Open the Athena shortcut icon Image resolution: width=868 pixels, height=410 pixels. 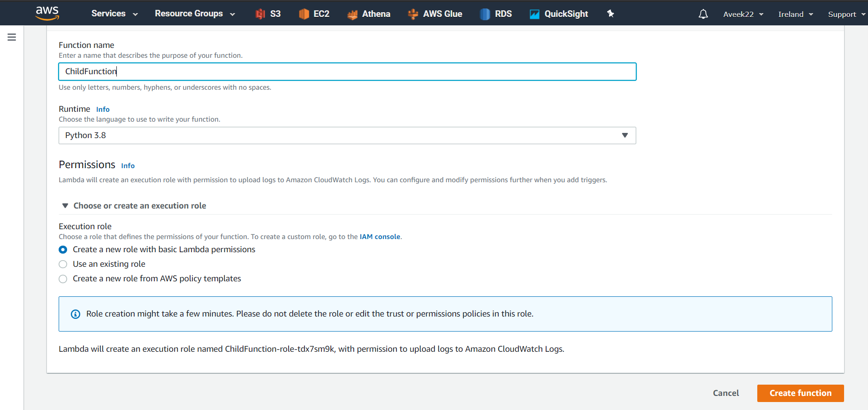pyautogui.click(x=352, y=15)
